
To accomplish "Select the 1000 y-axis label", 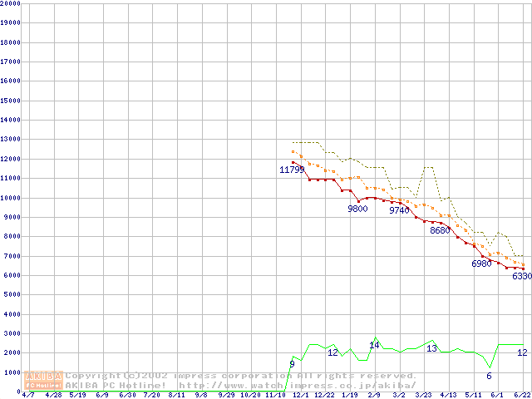I will click(12, 372).
